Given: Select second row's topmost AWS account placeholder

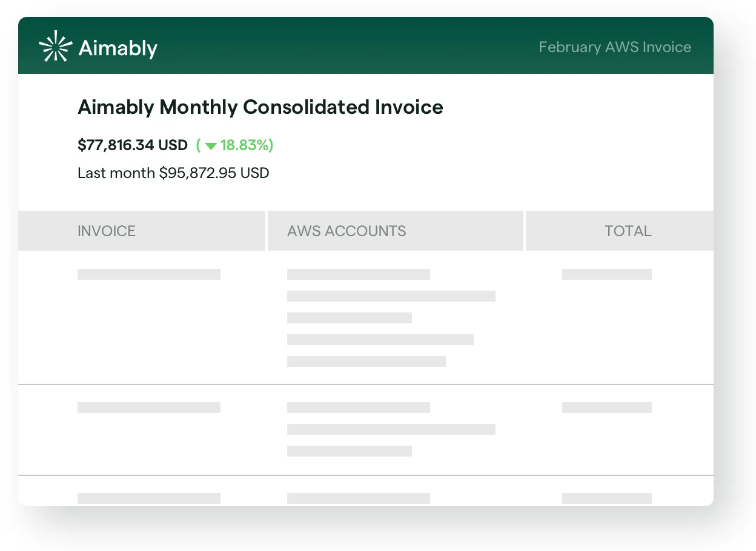Looking at the screenshot, I should (x=358, y=407).
